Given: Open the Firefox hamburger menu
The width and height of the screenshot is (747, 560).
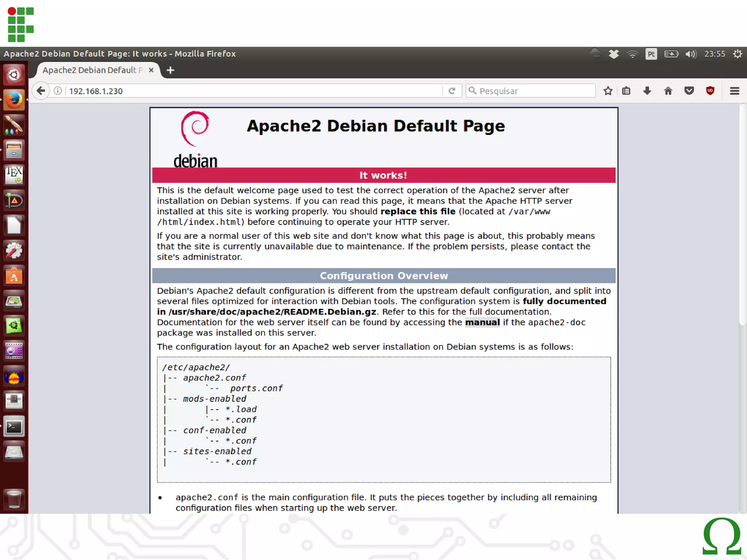Looking at the screenshot, I should (x=734, y=91).
